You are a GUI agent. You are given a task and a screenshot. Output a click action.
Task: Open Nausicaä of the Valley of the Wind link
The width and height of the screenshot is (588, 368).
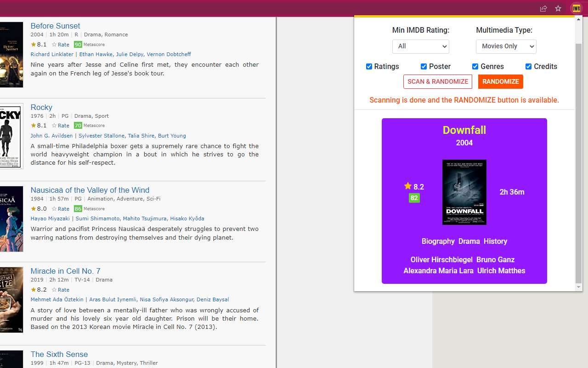90,190
